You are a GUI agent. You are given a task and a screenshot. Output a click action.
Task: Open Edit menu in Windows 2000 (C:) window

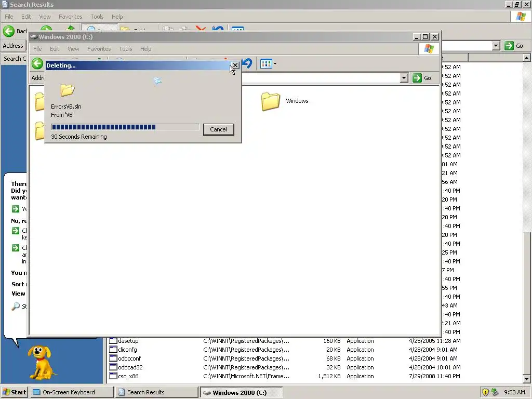pyautogui.click(x=54, y=49)
